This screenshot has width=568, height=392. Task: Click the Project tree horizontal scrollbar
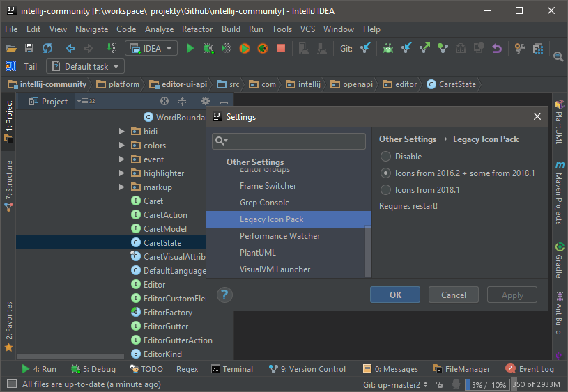click(70, 356)
